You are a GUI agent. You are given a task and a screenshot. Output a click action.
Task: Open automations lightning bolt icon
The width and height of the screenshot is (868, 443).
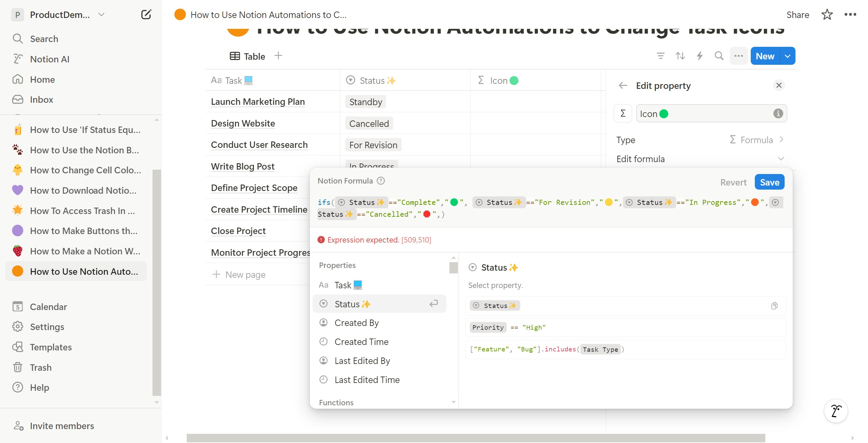pos(700,56)
